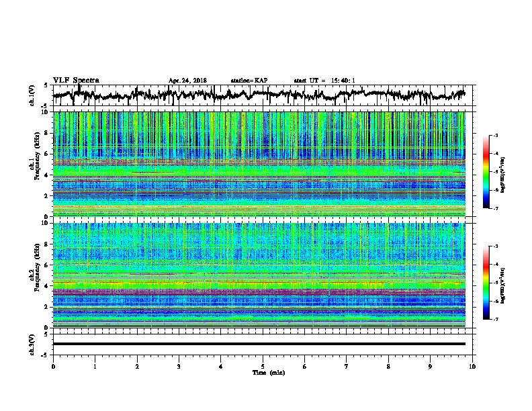Screen dimensions: 532x411
Task: Click the 'ch.3(V)' axis label
Action: tap(32, 345)
